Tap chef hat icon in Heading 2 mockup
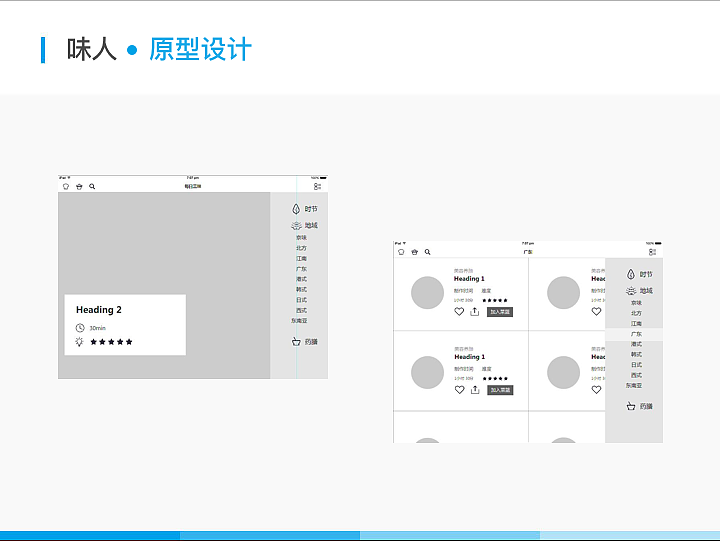This screenshot has width=720, height=541. [66, 186]
